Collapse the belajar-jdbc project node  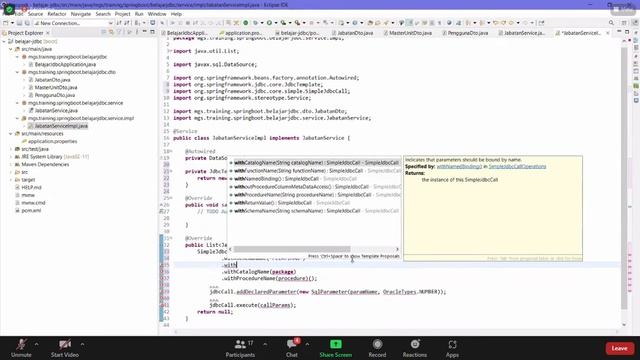click(x=4, y=42)
